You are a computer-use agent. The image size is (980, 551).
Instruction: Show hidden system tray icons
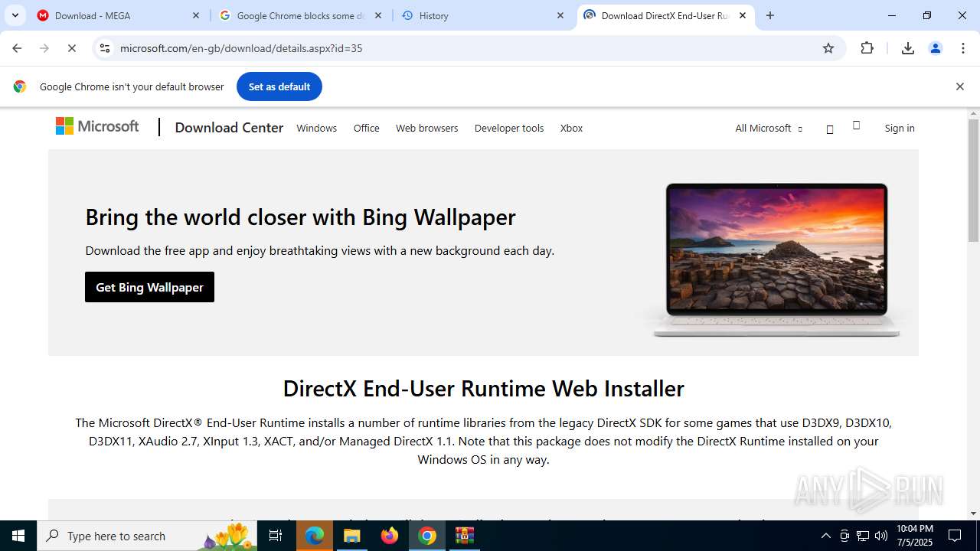pyautogui.click(x=825, y=536)
